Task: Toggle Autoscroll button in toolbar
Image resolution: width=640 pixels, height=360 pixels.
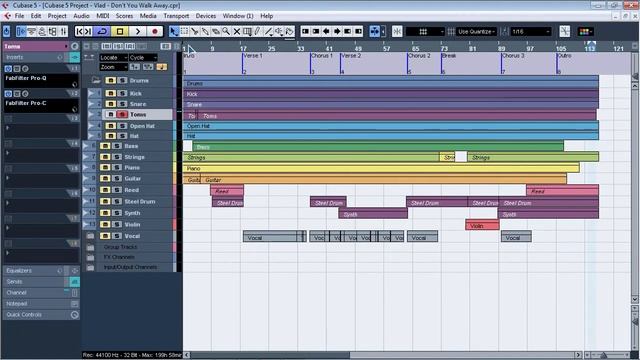Action: coord(374,31)
